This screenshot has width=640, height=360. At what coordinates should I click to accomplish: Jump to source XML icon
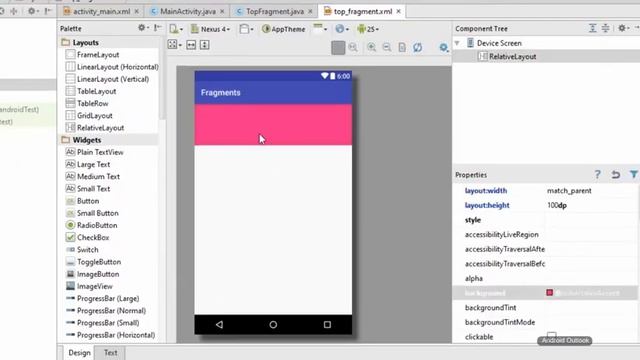coord(402,47)
